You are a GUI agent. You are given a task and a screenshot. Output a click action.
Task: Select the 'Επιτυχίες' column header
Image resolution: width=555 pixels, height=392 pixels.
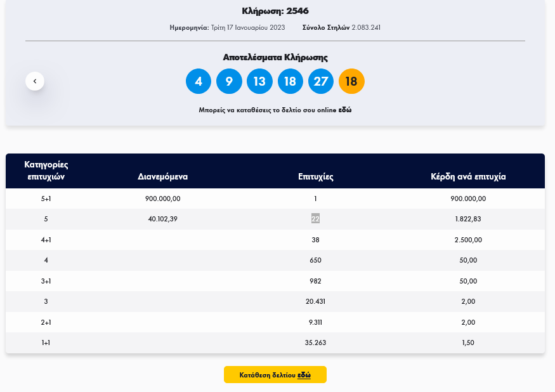click(x=315, y=177)
